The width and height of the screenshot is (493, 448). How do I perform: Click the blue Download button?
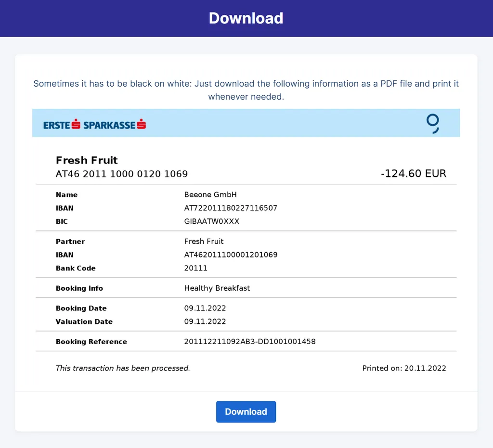(246, 411)
